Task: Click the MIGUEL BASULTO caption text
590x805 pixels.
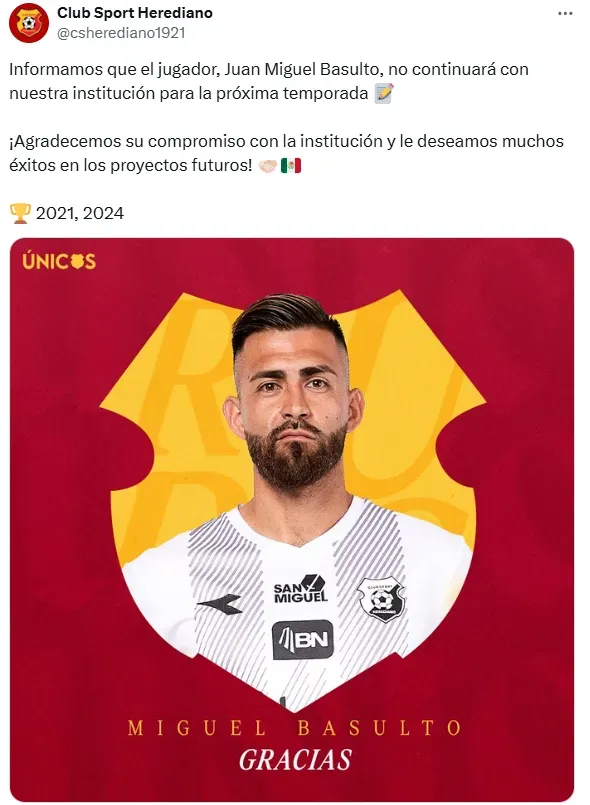Action: 295,728
